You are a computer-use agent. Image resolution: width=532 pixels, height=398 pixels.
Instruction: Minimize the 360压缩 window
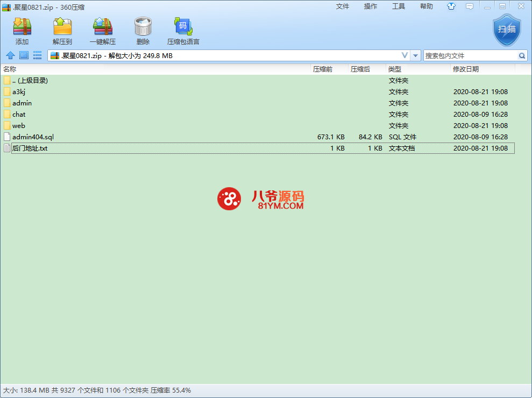[487, 6]
